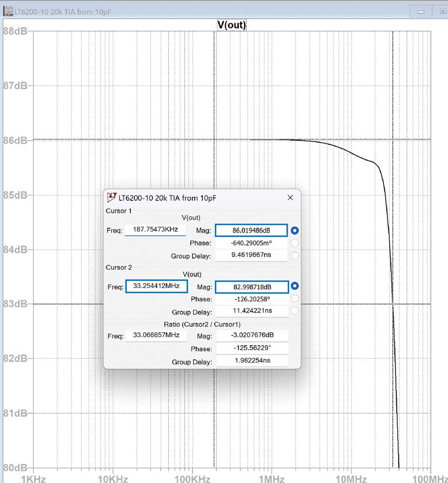Select Cursor 1 Mag radio button
The height and width of the screenshot is (483, 448).
coord(295,231)
